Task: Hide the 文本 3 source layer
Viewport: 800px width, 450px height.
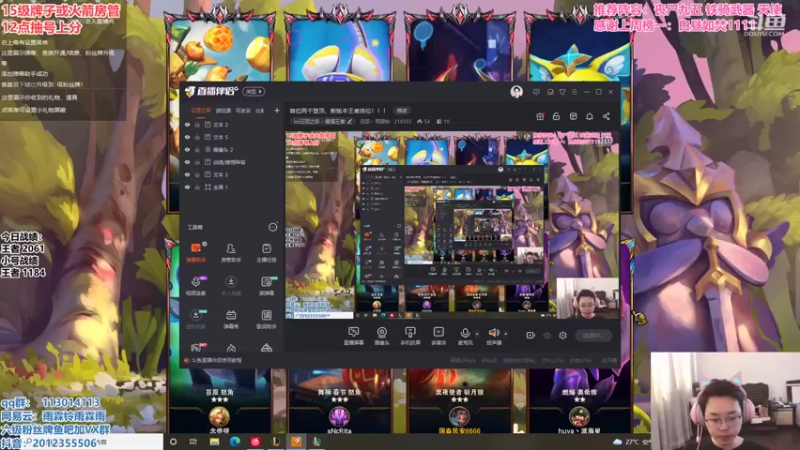Action: (x=187, y=174)
